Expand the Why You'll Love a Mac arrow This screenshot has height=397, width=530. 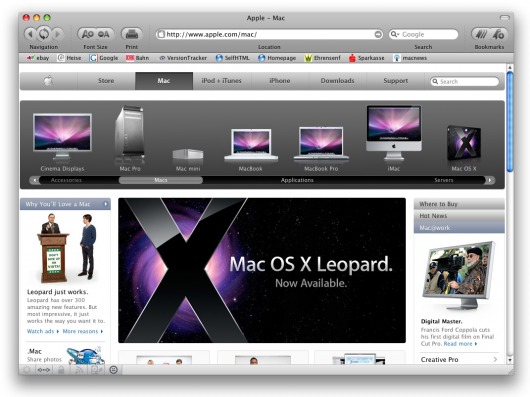(x=106, y=204)
